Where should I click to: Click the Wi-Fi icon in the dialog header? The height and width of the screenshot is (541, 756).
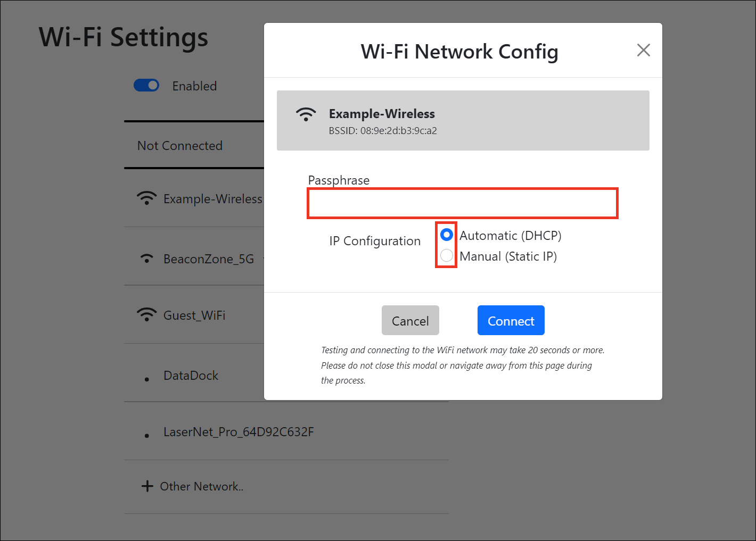pos(306,114)
